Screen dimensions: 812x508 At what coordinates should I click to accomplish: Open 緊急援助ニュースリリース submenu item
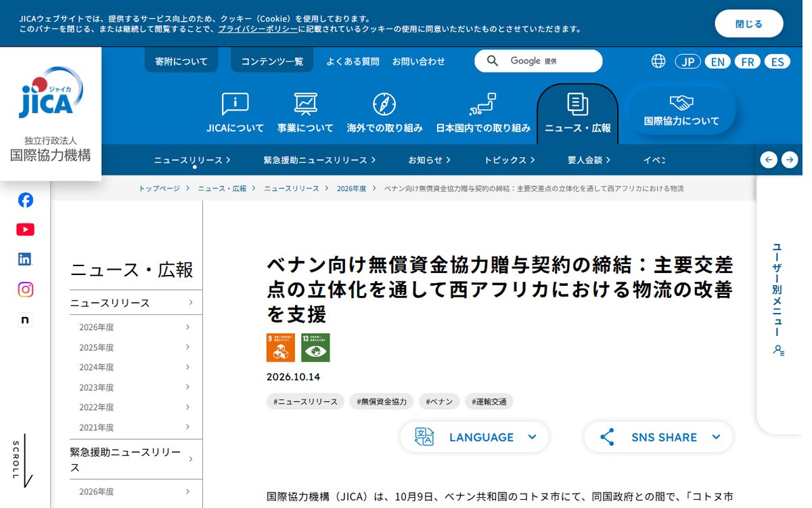click(319, 160)
